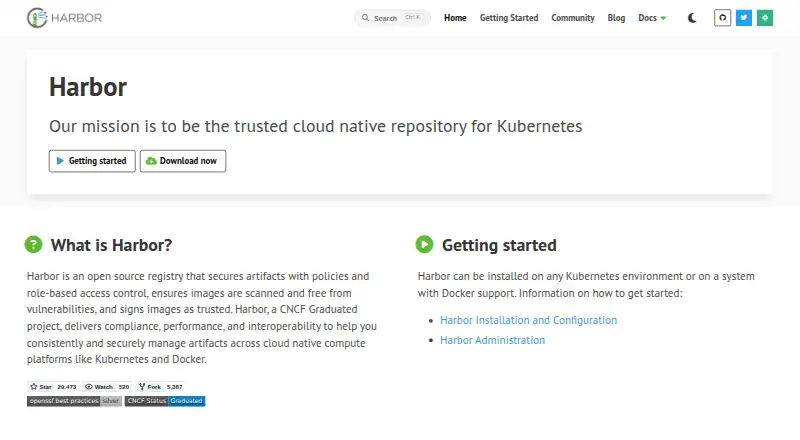Open the Blog nav item
Viewport: 800px width, 440px height.
click(616, 18)
